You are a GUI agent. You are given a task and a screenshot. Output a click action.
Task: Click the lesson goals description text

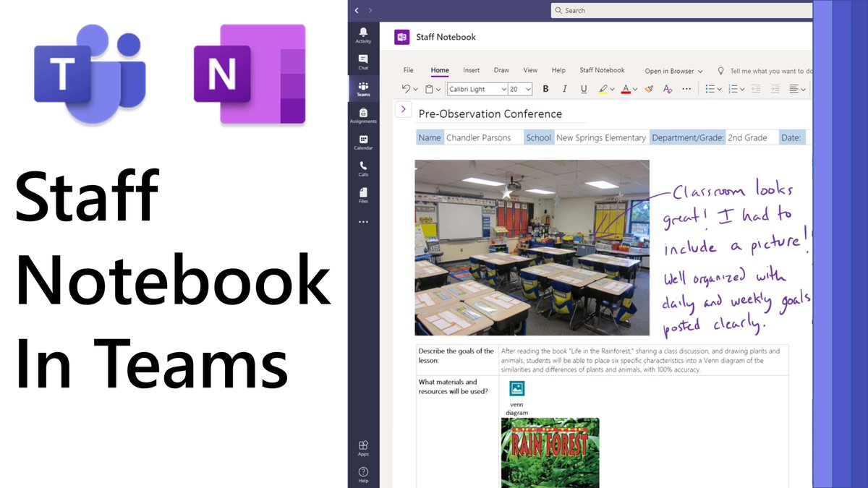point(639,360)
